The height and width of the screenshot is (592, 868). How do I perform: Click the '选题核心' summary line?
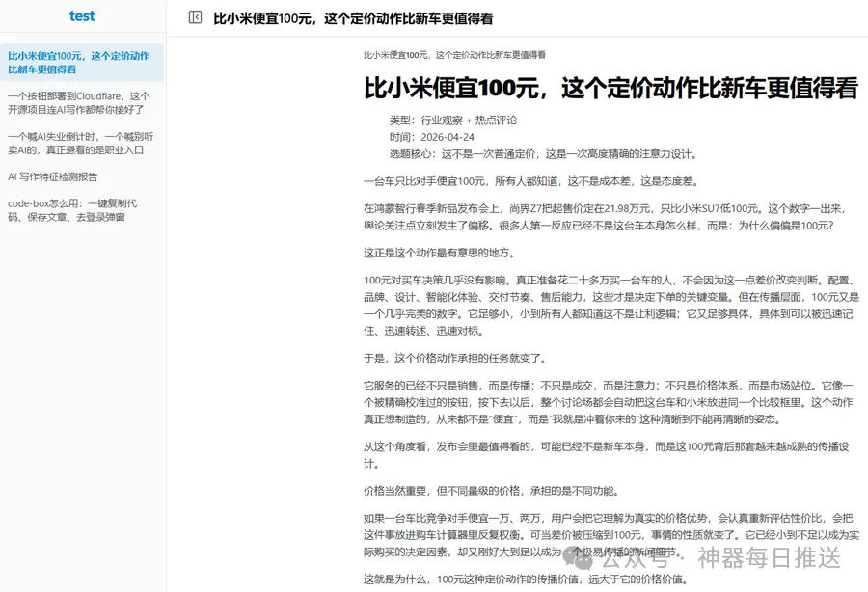[544, 154]
